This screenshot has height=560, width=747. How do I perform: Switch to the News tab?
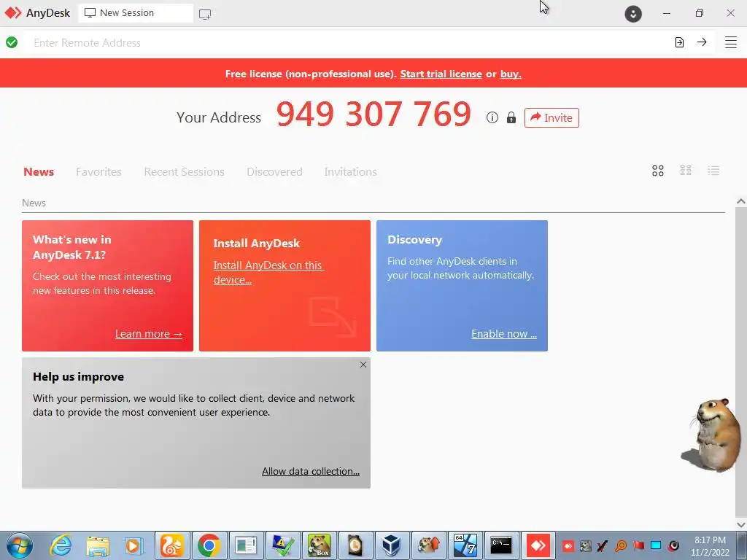point(39,171)
